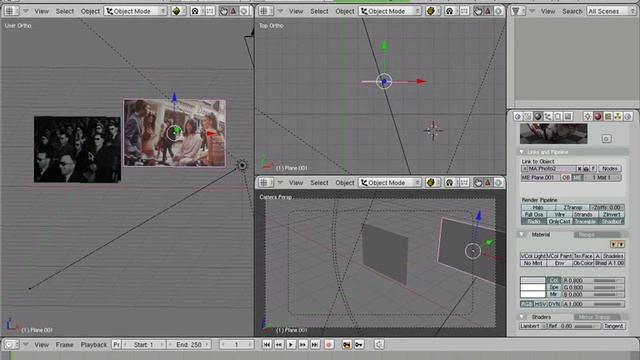Screen dimensions: 640x360
Task: Toggle manipulator hand icon in Camera Persp header
Action: (478, 182)
